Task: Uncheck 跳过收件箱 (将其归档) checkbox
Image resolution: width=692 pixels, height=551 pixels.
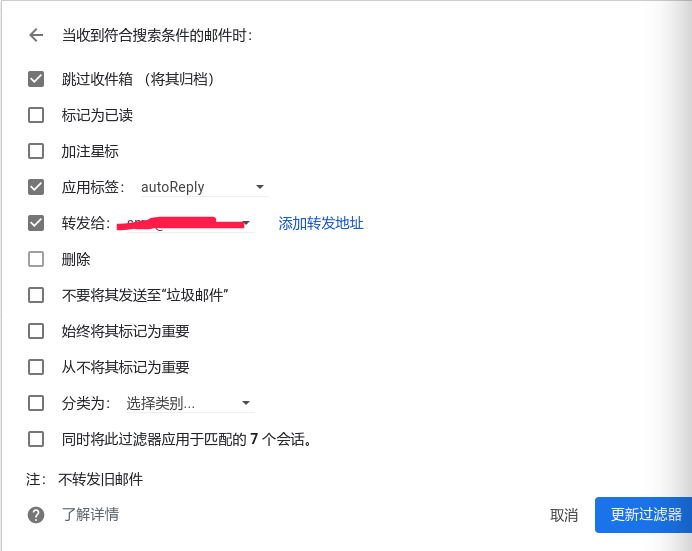Action: click(x=36, y=79)
